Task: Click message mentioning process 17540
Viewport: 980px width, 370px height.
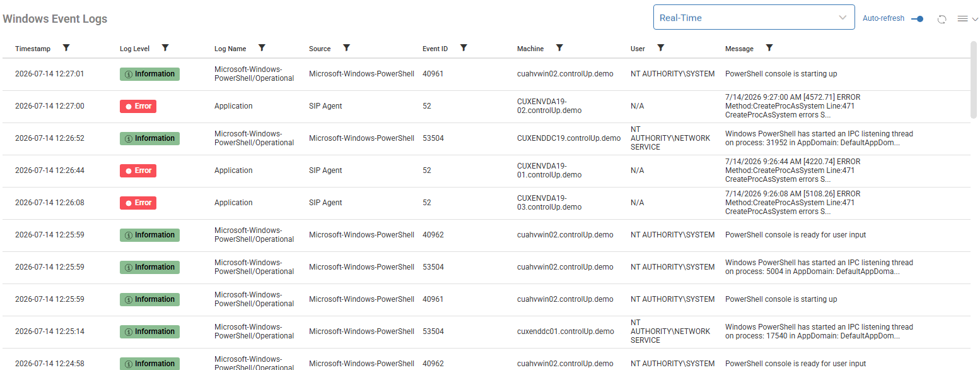Action: tap(819, 331)
